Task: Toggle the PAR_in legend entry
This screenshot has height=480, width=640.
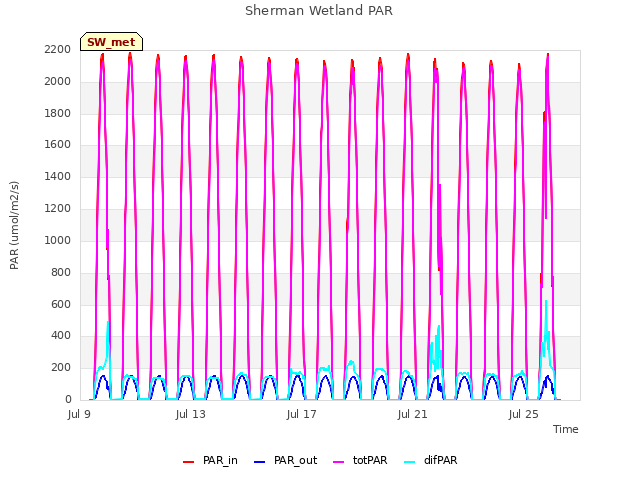Action: pos(210,460)
